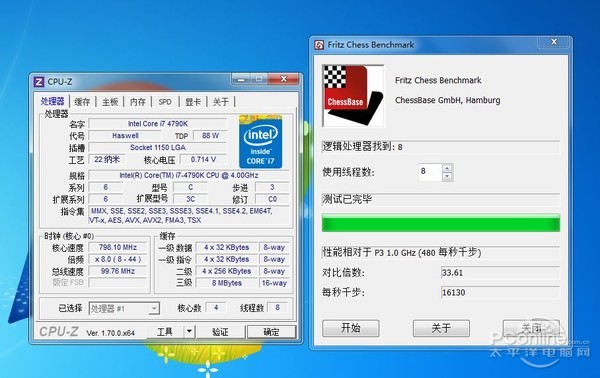
Task: Switch to the 缓存 tab in CPU-Z
Action: tap(82, 102)
